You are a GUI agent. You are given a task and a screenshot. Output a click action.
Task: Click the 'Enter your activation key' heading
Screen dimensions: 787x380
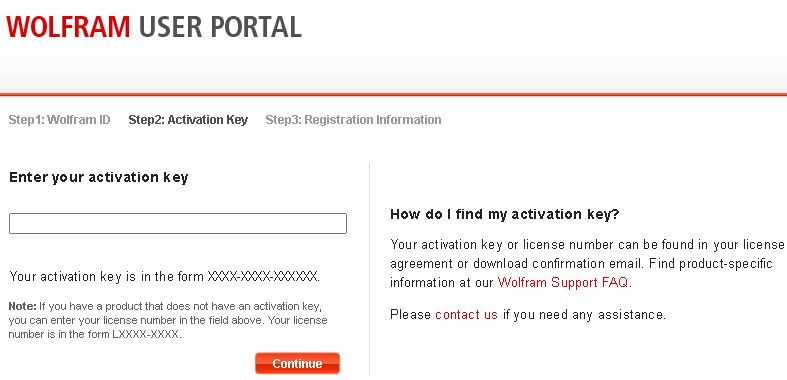[x=99, y=178]
